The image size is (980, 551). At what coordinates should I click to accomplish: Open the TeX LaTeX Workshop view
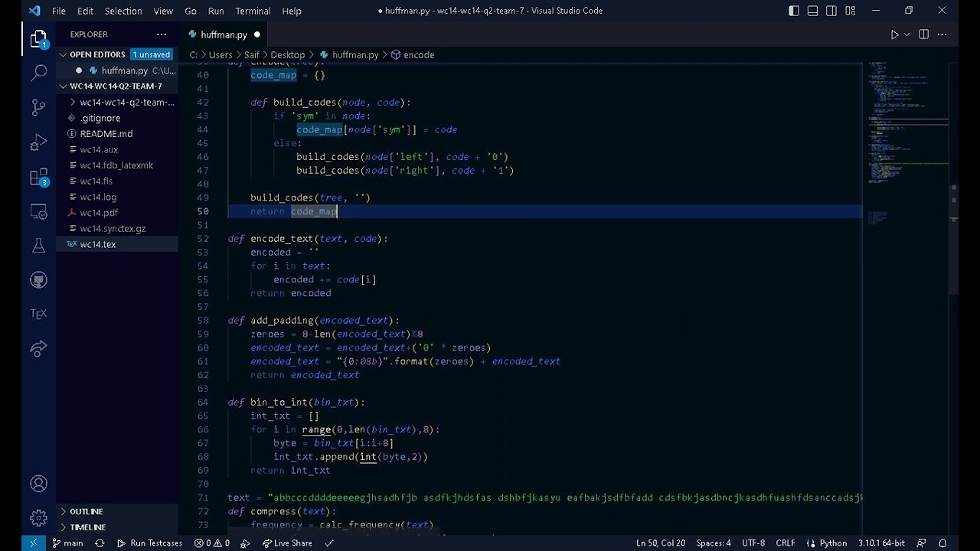pos(38,314)
